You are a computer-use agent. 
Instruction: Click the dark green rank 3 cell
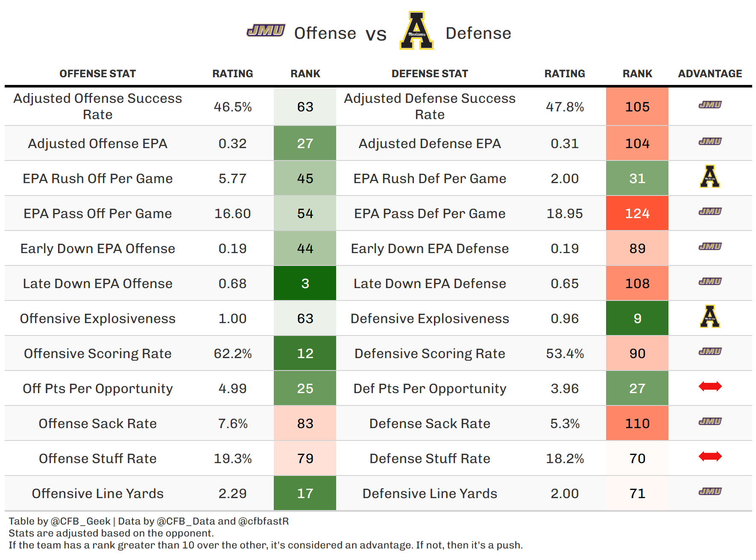(x=305, y=283)
